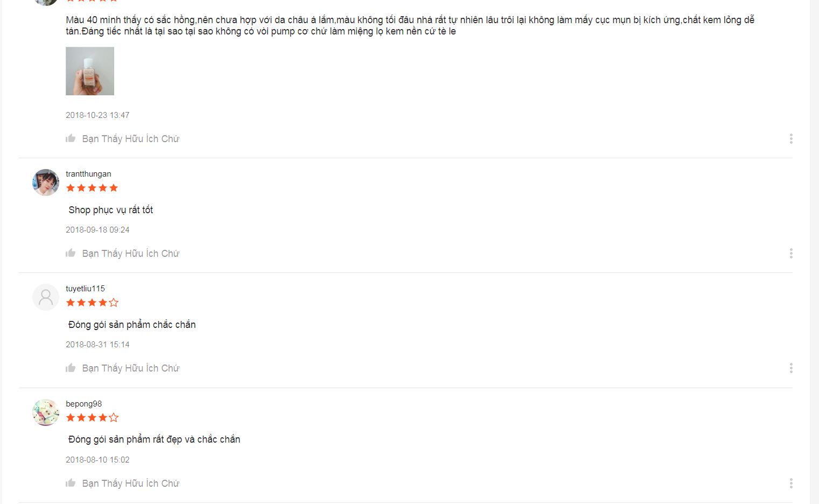The height and width of the screenshot is (504, 819).
Task: Click thumbs-up icon under tuyetliu115's review
Action: [71, 368]
